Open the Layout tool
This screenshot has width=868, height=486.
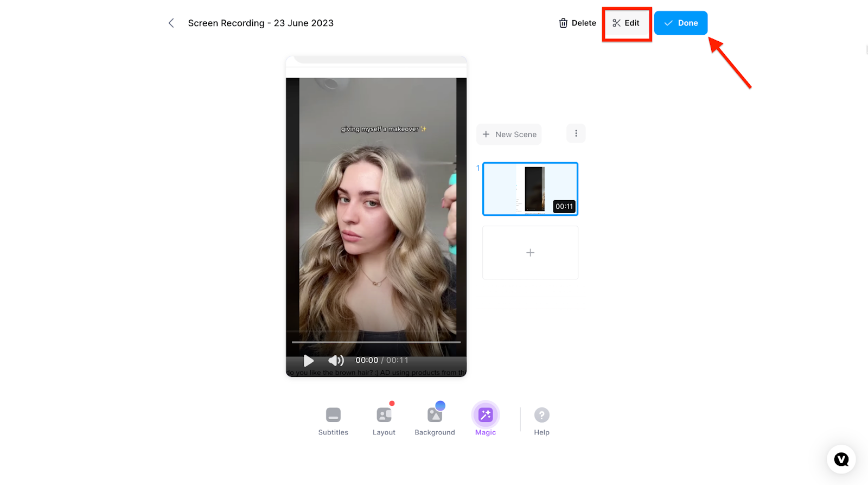(x=384, y=421)
